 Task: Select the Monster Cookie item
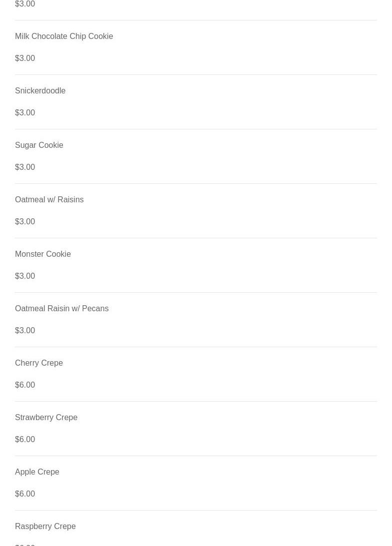[x=43, y=254]
